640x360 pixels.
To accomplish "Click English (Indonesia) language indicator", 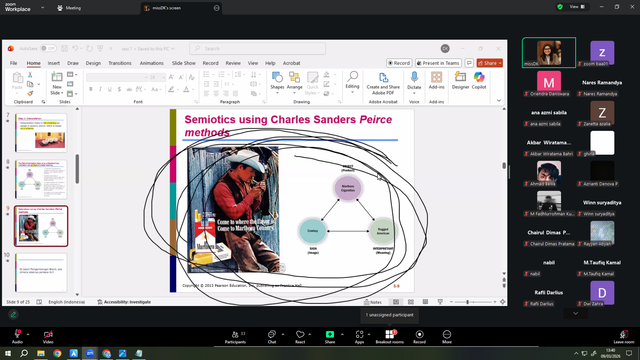I will click(67, 302).
